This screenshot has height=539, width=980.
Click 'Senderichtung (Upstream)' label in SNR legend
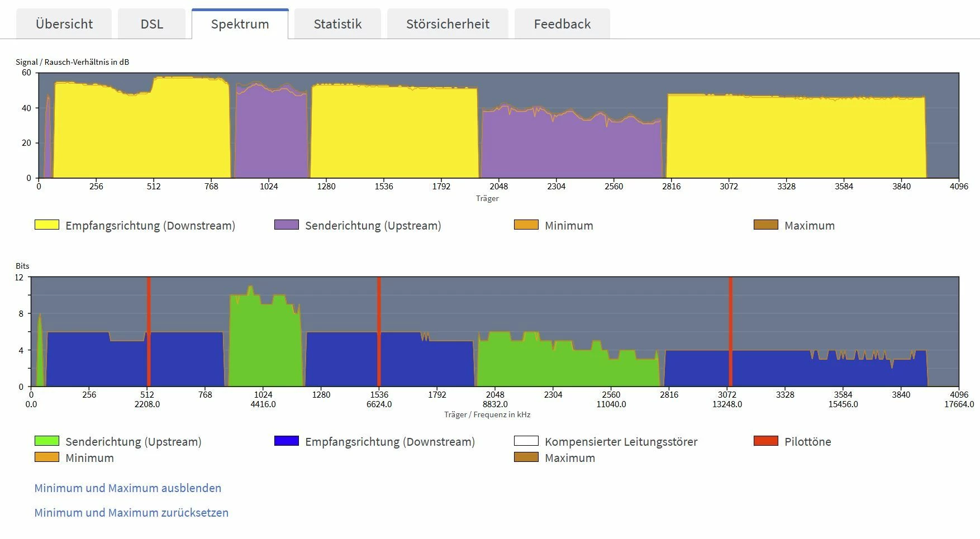373,226
